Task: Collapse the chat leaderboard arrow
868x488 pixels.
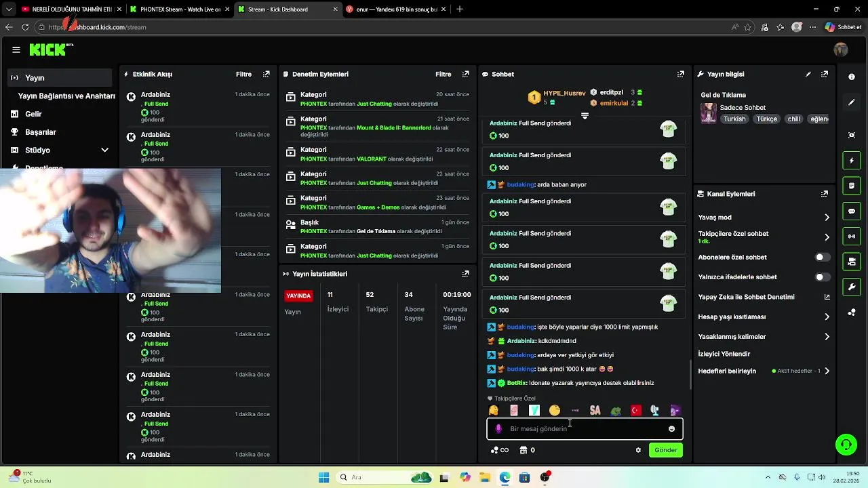Action: [585, 116]
